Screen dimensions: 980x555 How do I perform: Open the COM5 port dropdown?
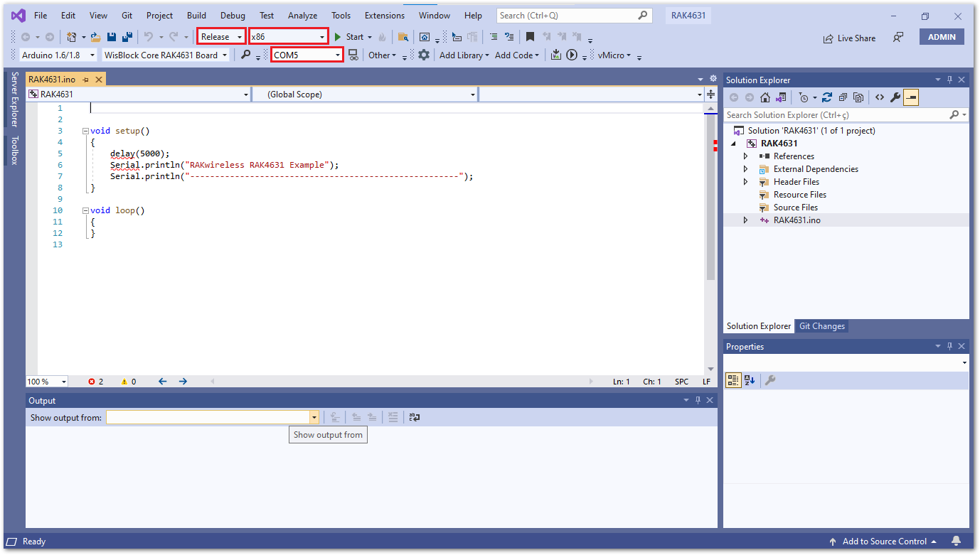click(307, 55)
